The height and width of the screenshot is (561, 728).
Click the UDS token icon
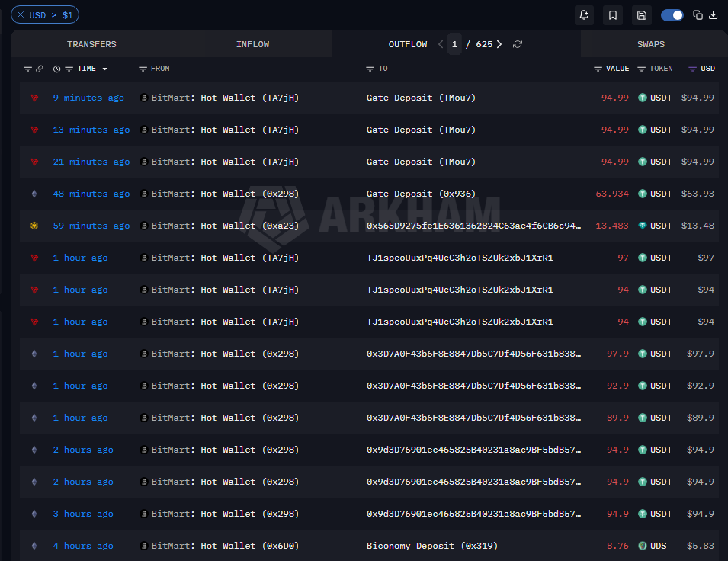pyautogui.click(x=643, y=546)
